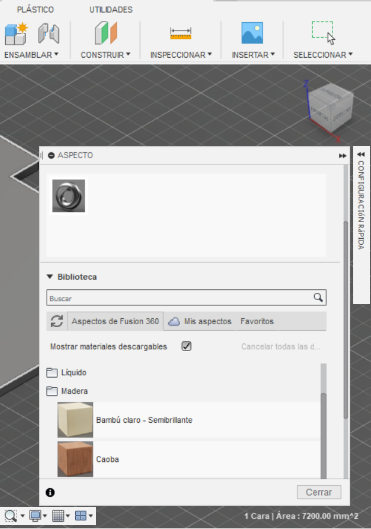This screenshot has width=371, height=529.
Task: Switch to the PLÁSTICO tab
Action: point(35,9)
